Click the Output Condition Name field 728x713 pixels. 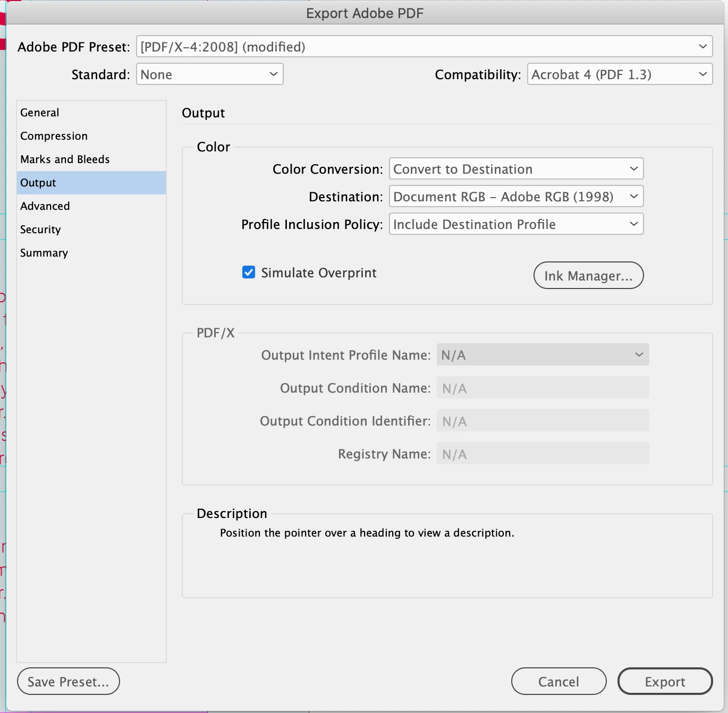543,388
